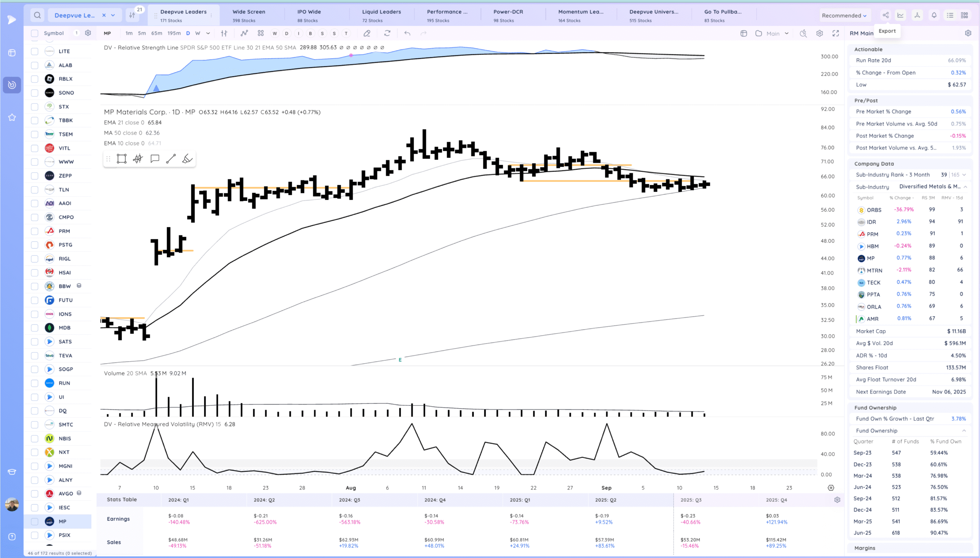
Task: Switch to the Liquid Leaders tab
Action: point(382,15)
